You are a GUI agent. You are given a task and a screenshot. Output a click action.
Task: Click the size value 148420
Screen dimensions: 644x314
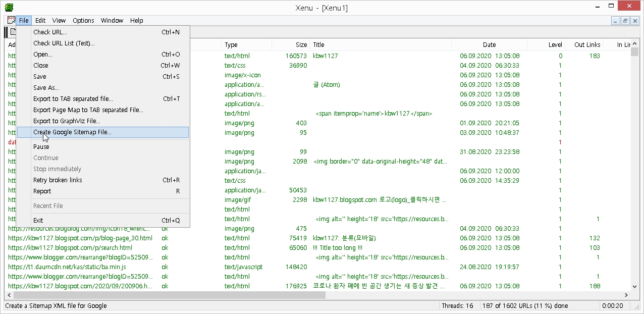tap(296, 267)
